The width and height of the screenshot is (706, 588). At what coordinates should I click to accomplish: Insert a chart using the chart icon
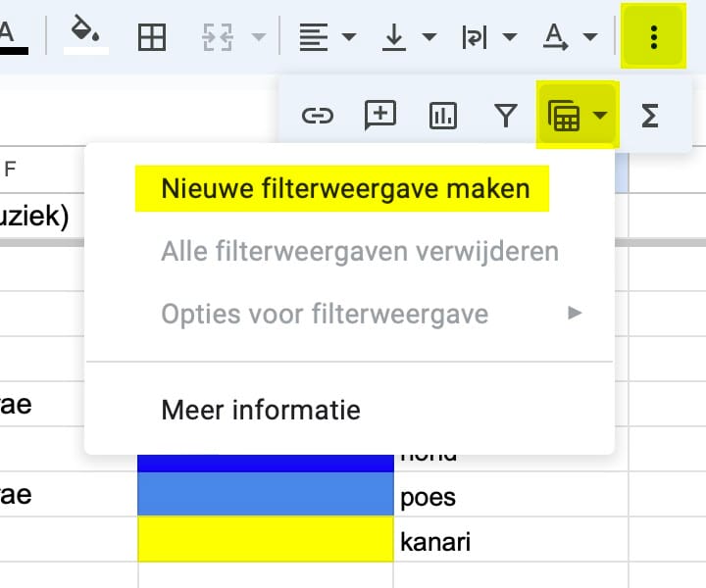(x=443, y=116)
